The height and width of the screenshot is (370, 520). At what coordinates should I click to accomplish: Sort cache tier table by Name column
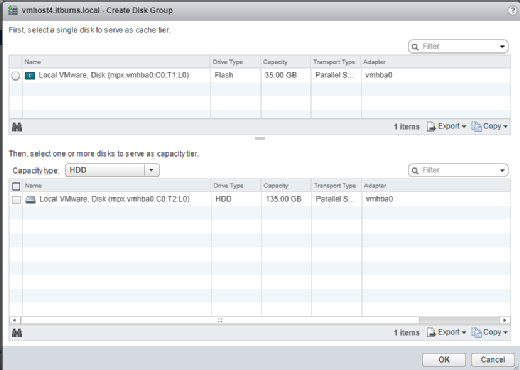click(x=116, y=62)
